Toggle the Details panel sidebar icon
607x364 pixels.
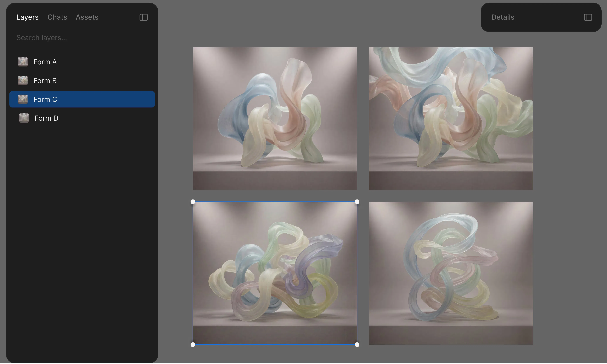click(588, 17)
